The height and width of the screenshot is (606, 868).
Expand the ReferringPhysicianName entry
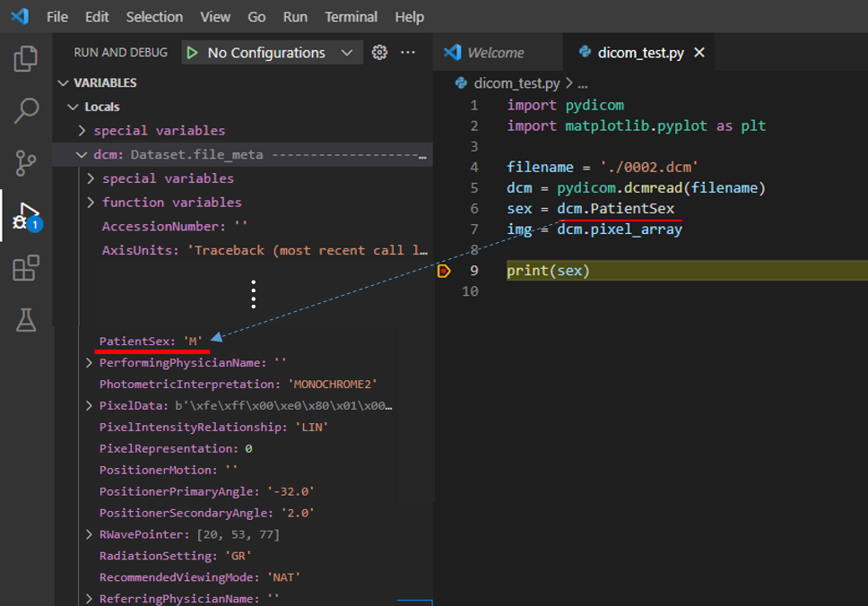click(x=89, y=599)
